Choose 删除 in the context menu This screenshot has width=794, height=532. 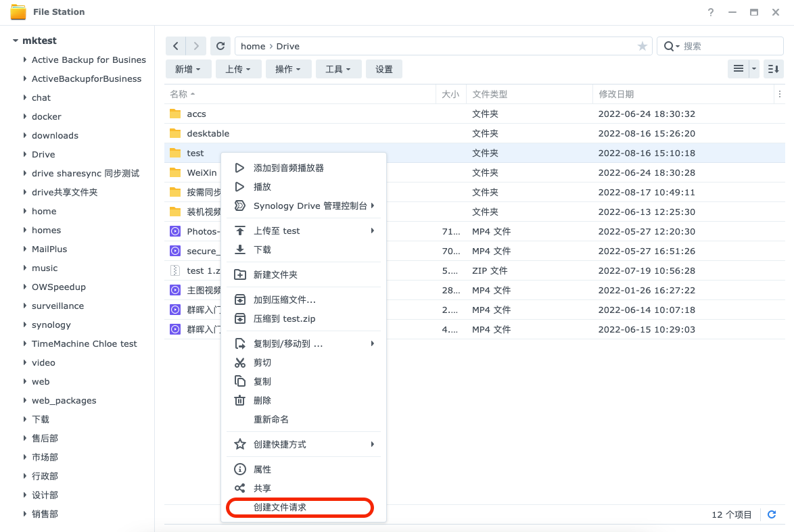pos(303,400)
